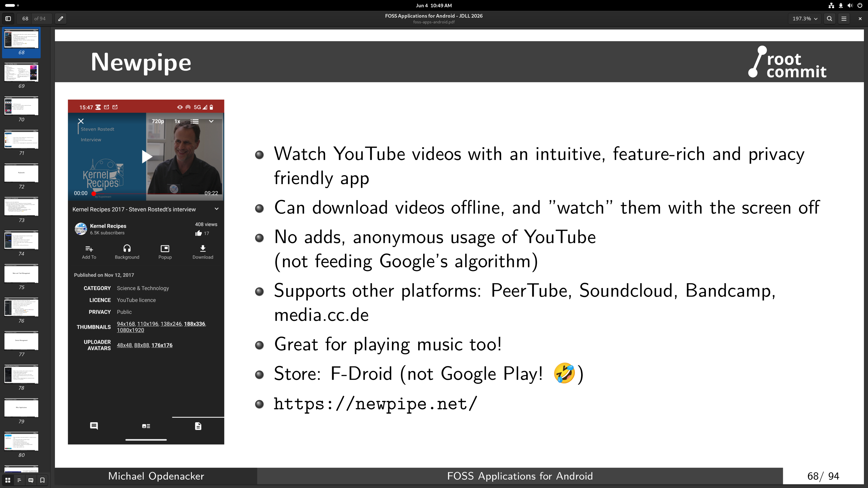Open the 197.3% zoom level dropdown

805,19
